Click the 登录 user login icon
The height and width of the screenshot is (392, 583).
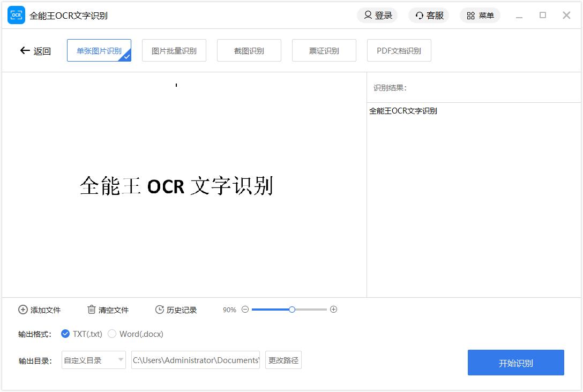pyautogui.click(x=368, y=16)
